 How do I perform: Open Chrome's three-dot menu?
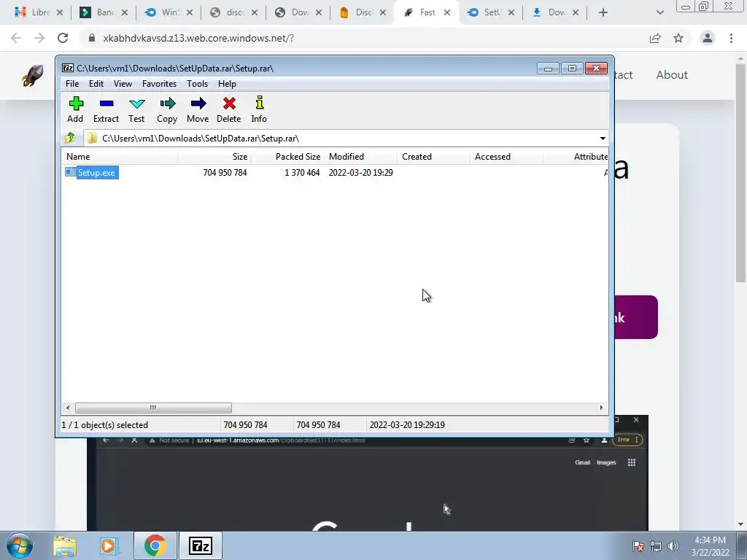tap(731, 38)
